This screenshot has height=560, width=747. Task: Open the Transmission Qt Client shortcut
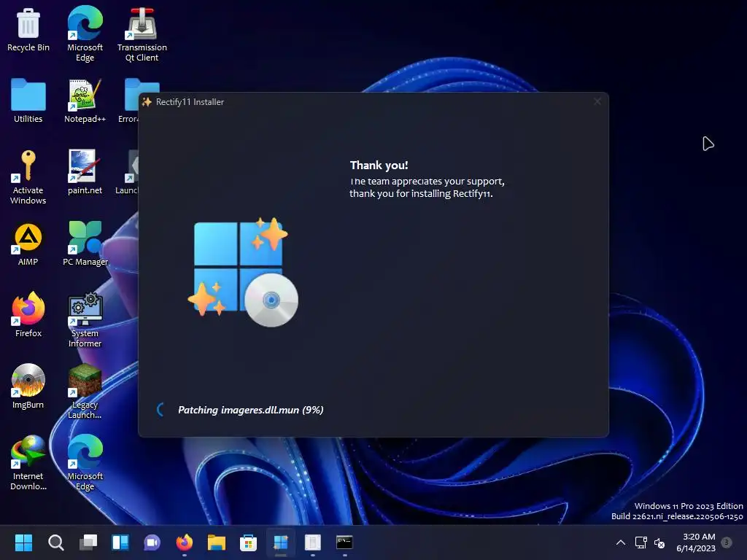coord(142,34)
